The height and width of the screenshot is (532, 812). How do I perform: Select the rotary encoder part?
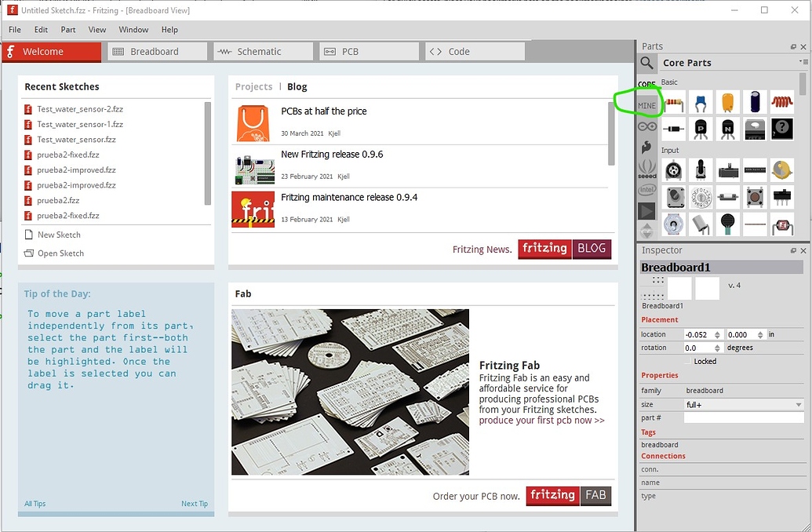coord(674,197)
